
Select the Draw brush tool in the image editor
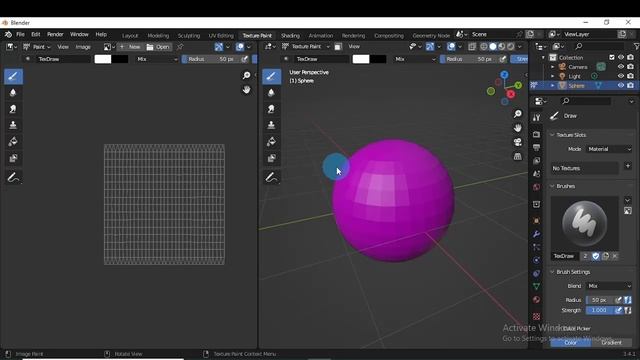[13, 76]
